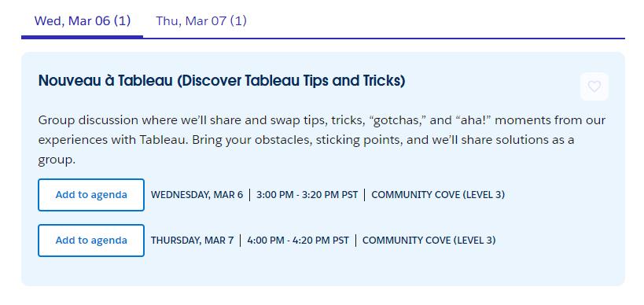Viewport: 644px width, 305px height.
Task: Add the Thursday session to agenda
Action: [x=91, y=240]
